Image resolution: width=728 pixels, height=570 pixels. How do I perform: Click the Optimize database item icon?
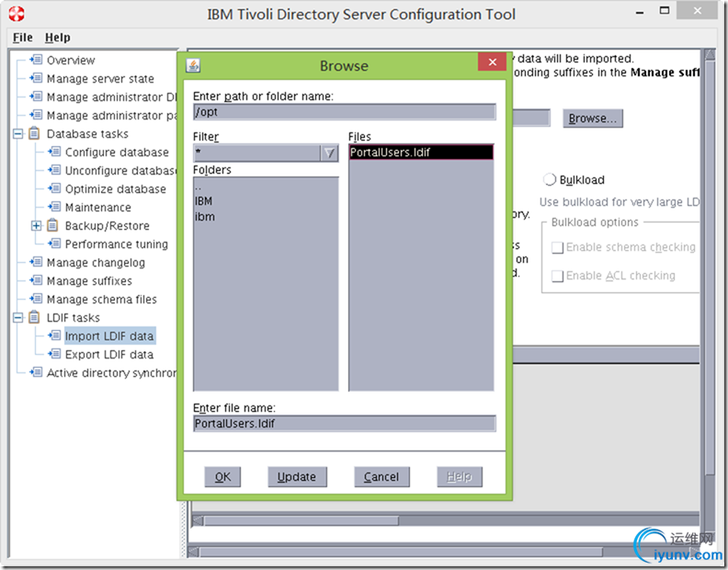coord(54,188)
